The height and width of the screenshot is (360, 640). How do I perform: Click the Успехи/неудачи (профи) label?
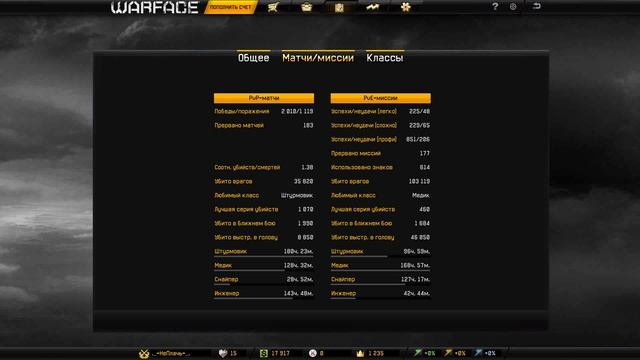(364, 139)
